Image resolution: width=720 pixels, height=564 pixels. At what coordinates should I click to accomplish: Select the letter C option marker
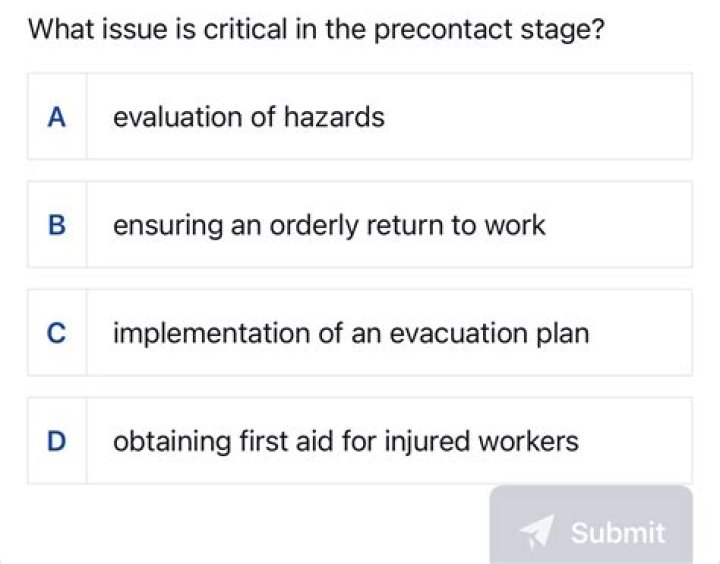[x=57, y=333]
